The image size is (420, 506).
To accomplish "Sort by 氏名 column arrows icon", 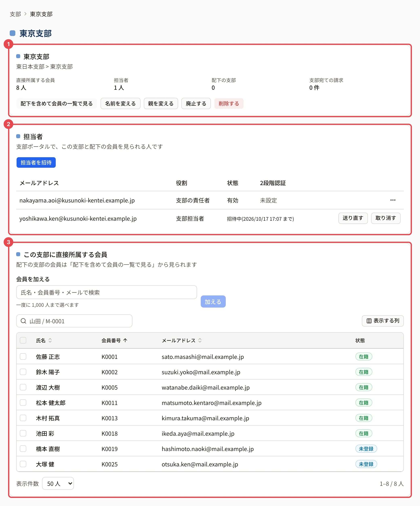I will pos(50,340).
